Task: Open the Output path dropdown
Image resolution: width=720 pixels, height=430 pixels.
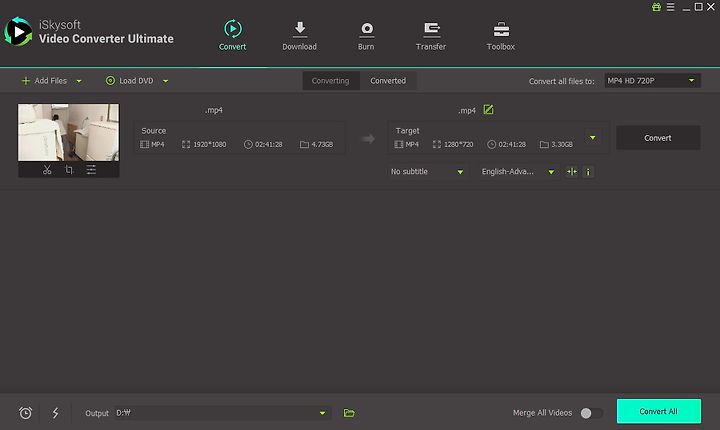Action: click(322, 413)
